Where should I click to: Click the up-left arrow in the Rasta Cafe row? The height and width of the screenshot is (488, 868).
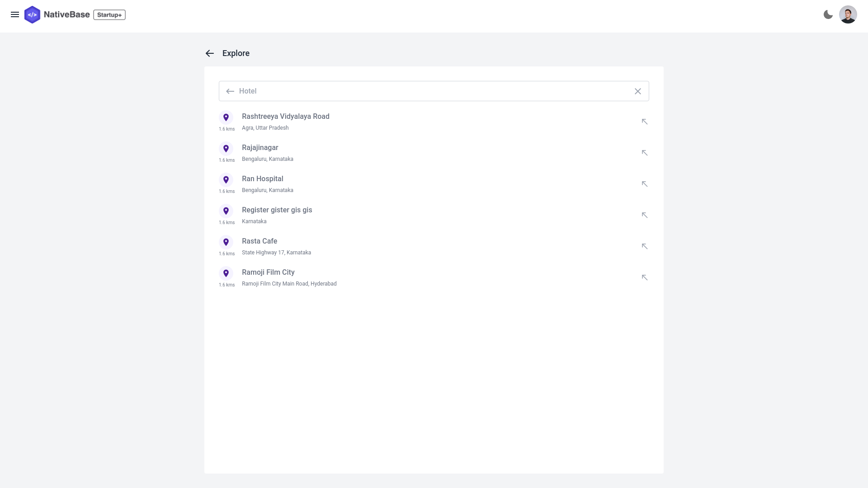pos(645,246)
